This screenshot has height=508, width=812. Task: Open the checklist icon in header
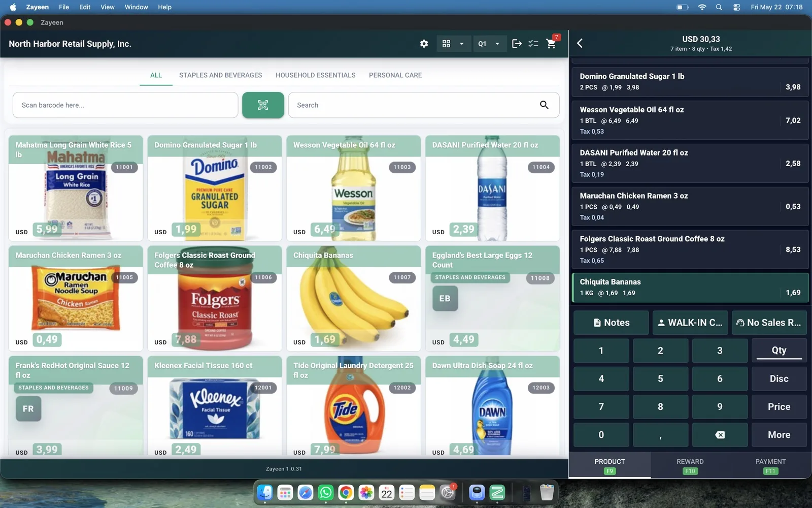pyautogui.click(x=533, y=44)
